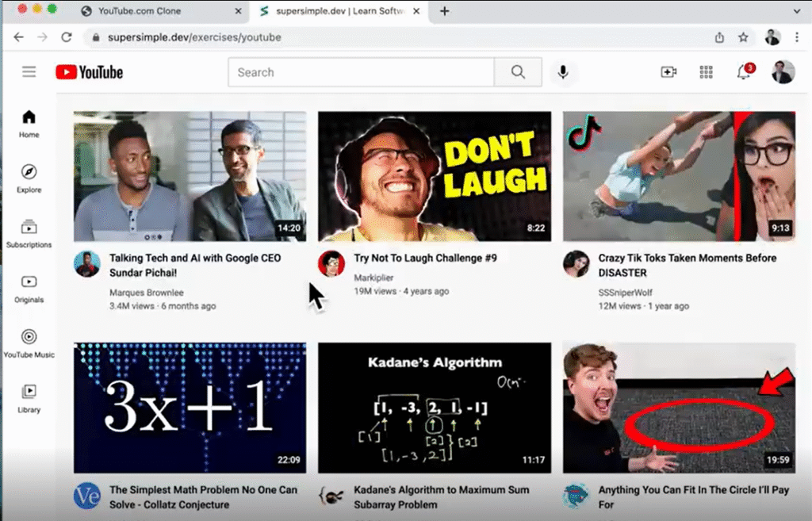Click the Originals sidebar item
The height and width of the screenshot is (521, 812).
point(29,289)
